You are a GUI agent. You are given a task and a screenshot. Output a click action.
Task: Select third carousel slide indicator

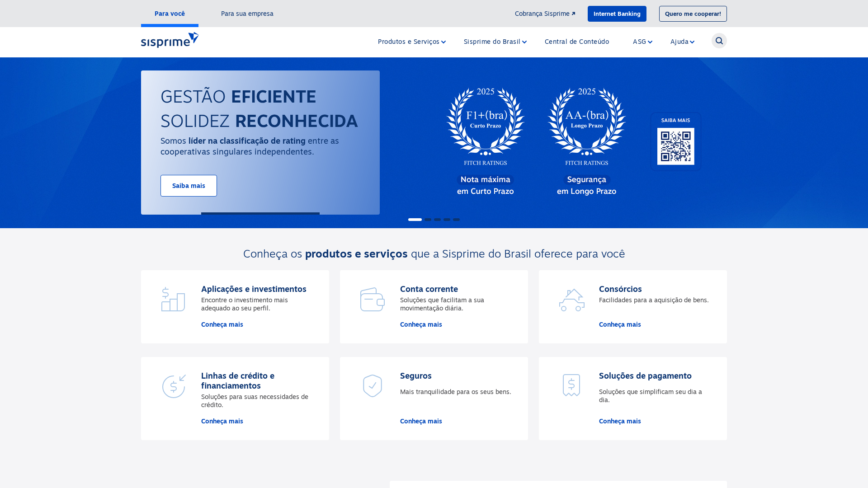point(437,220)
